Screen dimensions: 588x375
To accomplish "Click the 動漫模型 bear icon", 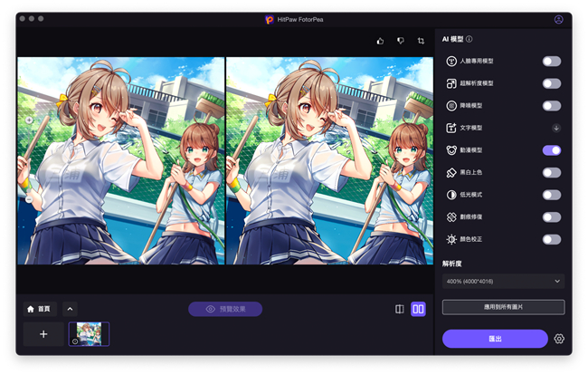I will coord(451,150).
